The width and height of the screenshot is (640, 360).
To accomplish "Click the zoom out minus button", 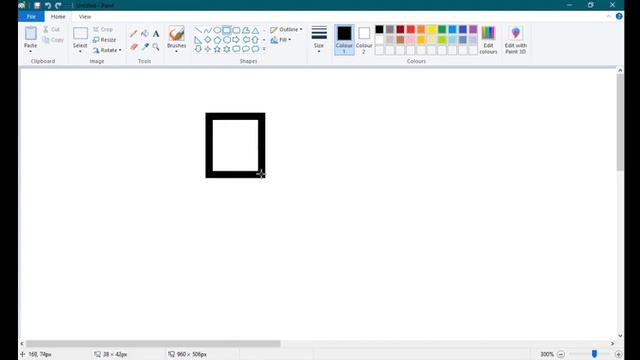I will point(561,354).
